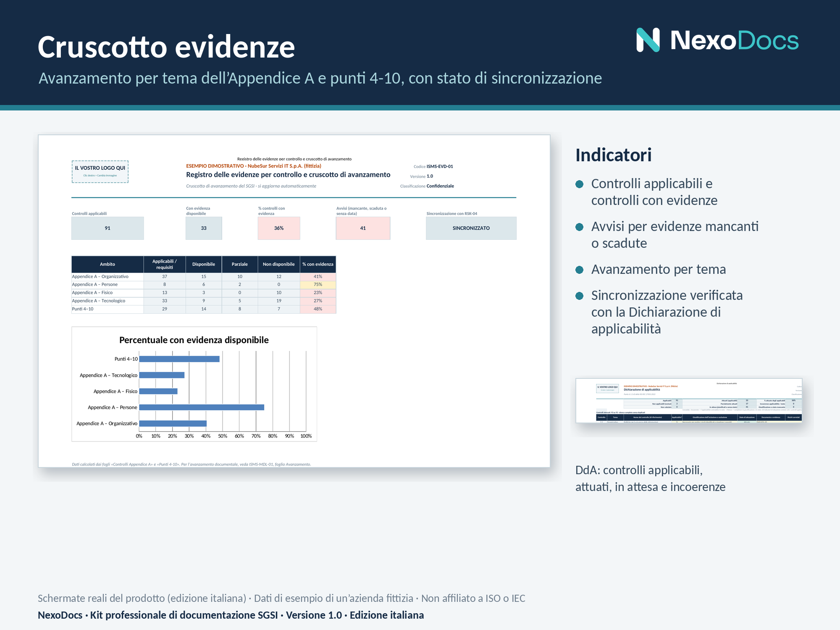Click the 'Appendice A – Organizzativo' chart bar
This screenshot has height=630, width=840.
coord(173,423)
